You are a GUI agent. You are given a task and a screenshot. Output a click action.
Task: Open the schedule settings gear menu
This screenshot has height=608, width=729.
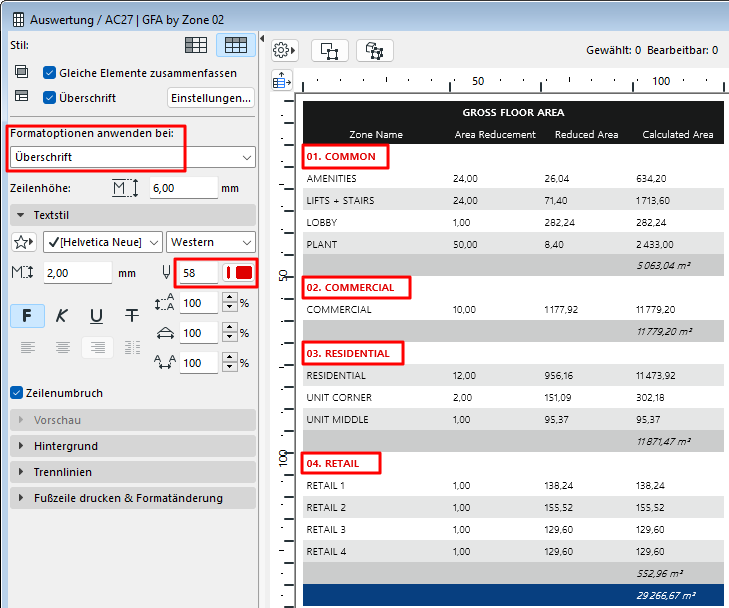tap(285, 50)
